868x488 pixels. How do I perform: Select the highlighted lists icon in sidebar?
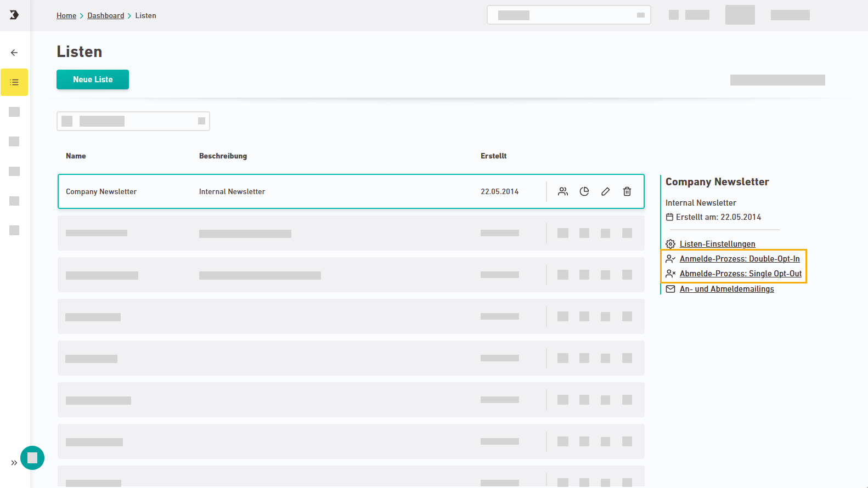tap(14, 82)
